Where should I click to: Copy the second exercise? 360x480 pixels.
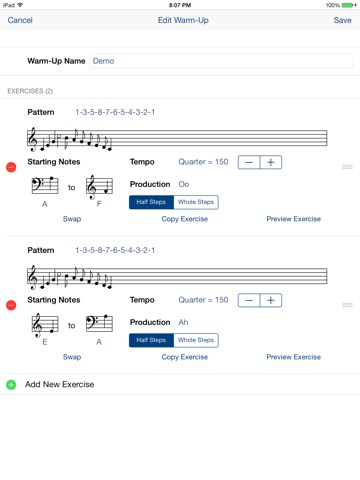coord(185,357)
